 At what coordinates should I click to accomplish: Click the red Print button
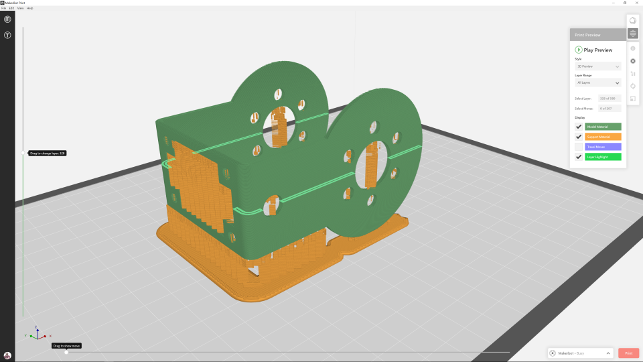628,353
